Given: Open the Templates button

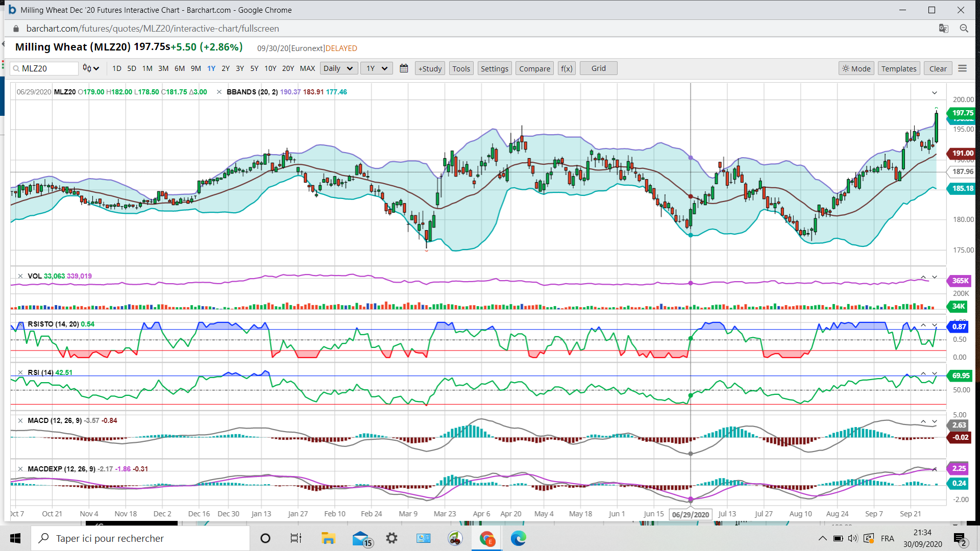Looking at the screenshot, I should 898,68.
